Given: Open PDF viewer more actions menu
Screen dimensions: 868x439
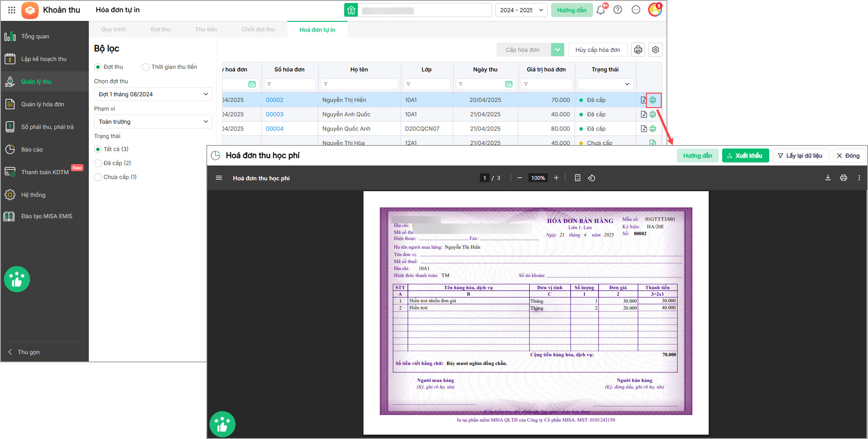Looking at the screenshot, I should point(859,178).
